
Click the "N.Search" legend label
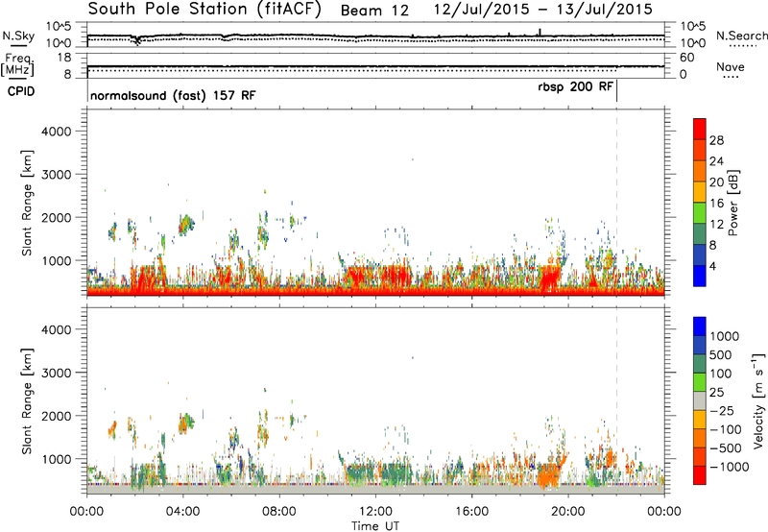(x=741, y=36)
